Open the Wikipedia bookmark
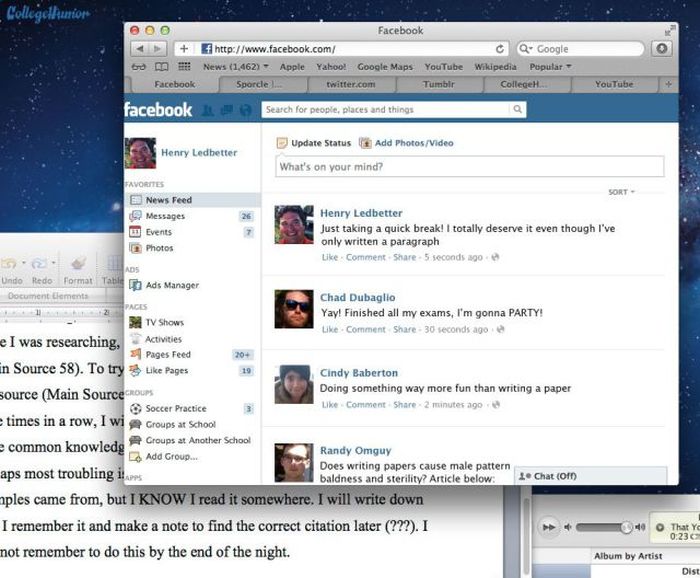This screenshot has height=578, width=700. pyautogui.click(x=495, y=67)
